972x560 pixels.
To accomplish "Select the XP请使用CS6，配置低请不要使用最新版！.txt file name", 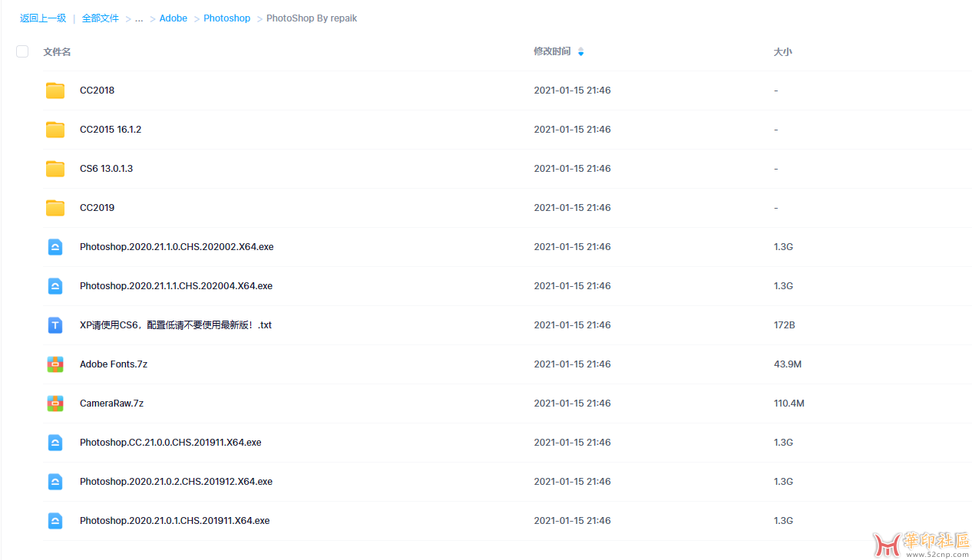I will point(176,325).
